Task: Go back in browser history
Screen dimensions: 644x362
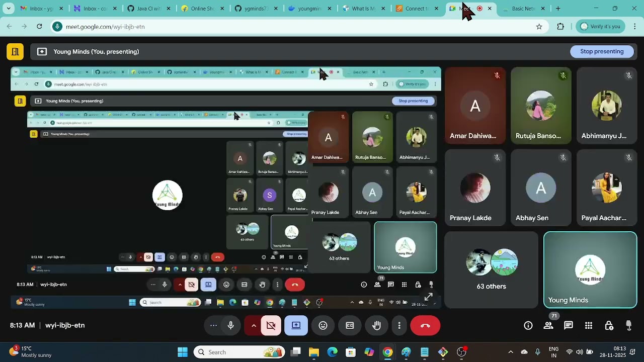Action: (x=10, y=26)
